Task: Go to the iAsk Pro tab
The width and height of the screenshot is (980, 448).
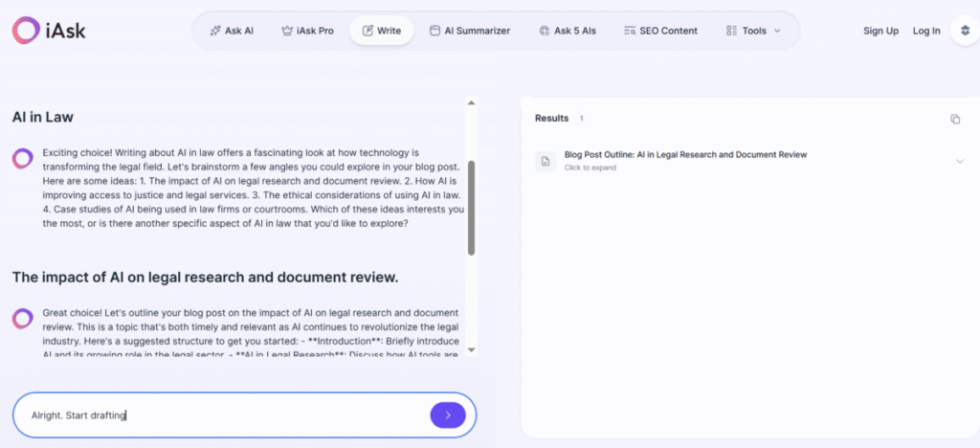Action: tap(306, 31)
